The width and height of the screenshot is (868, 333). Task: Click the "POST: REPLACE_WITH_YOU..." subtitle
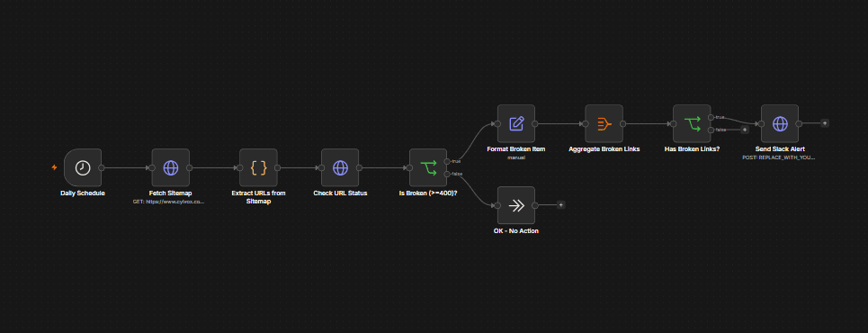pyautogui.click(x=779, y=157)
